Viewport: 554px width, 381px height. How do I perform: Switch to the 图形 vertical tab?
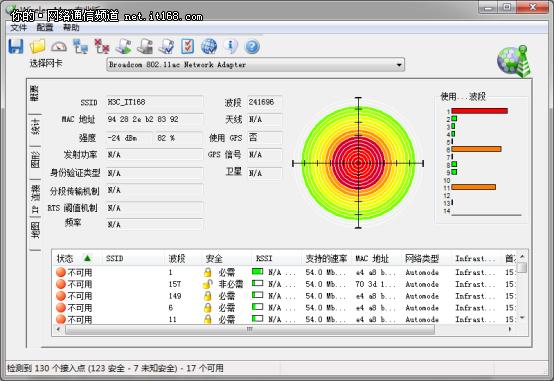pyautogui.click(x=34, y=160)
